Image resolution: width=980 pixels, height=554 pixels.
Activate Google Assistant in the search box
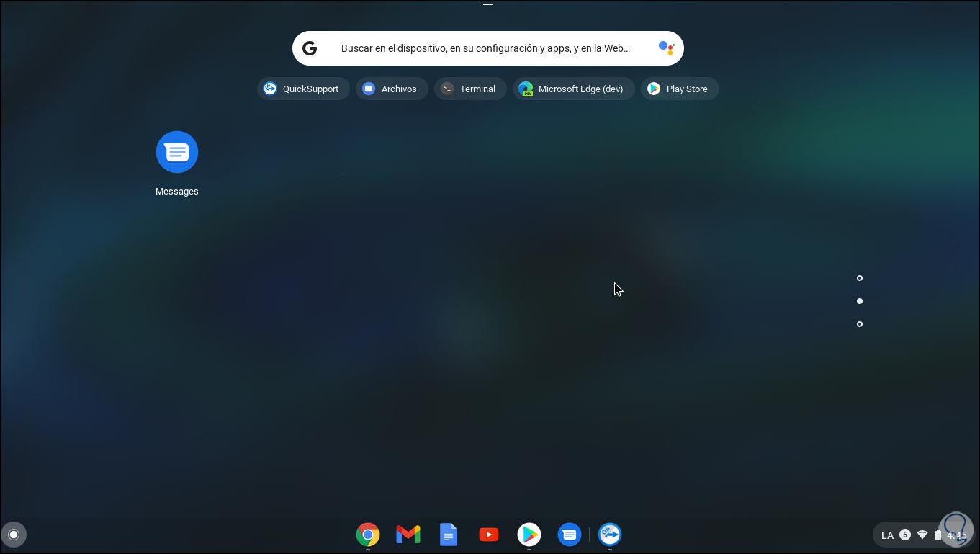tap(666, 48)
